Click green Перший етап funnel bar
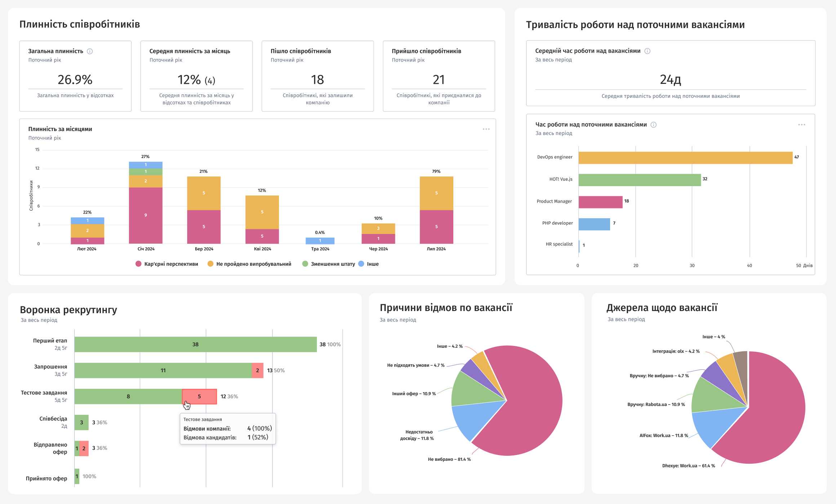This screenshot has width=836, height=504. click(195, 345)
